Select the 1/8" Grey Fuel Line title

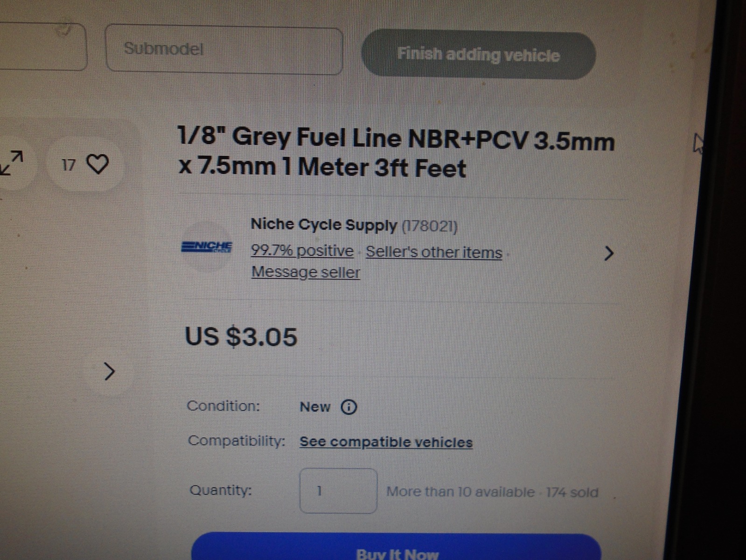(396, 153)
